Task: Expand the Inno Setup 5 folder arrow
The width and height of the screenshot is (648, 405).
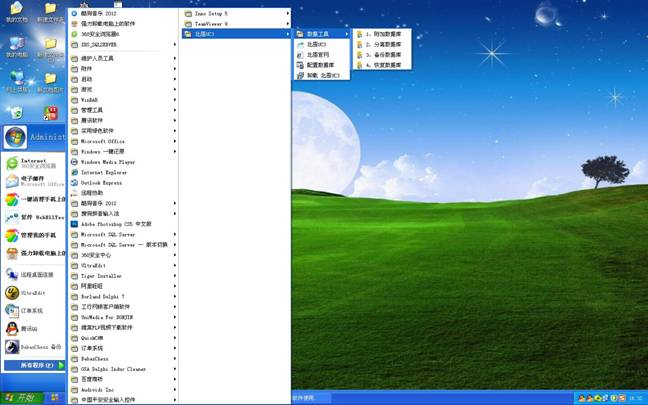Action: [x=288, y=13]
